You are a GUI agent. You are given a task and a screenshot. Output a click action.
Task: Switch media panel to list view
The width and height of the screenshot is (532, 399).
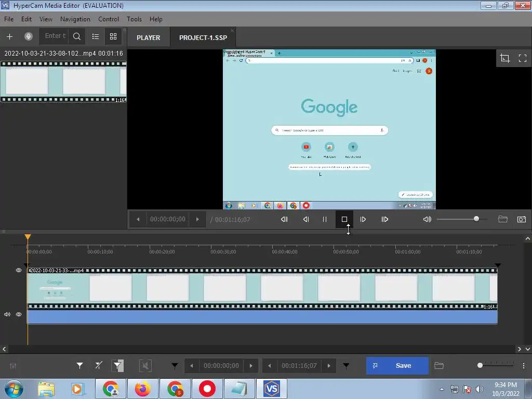96,36
